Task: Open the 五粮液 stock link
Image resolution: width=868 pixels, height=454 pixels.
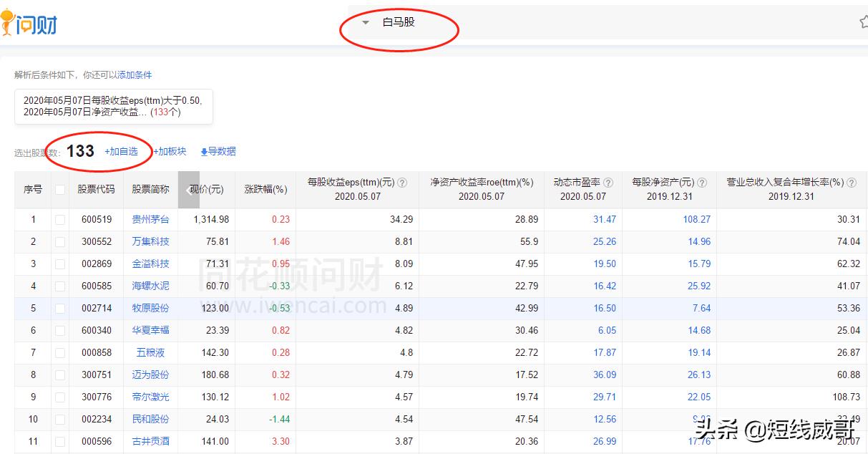Action: (x=150, y=353)
